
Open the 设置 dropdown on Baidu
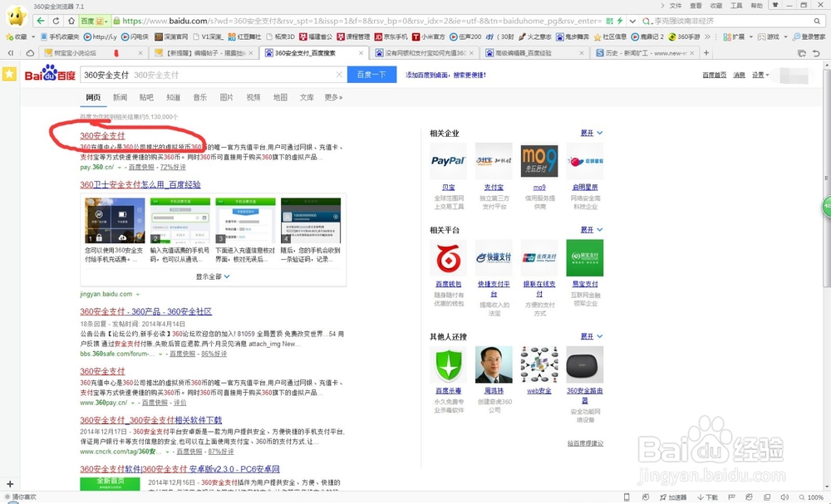pyautogui.click(x=760, y=76)
